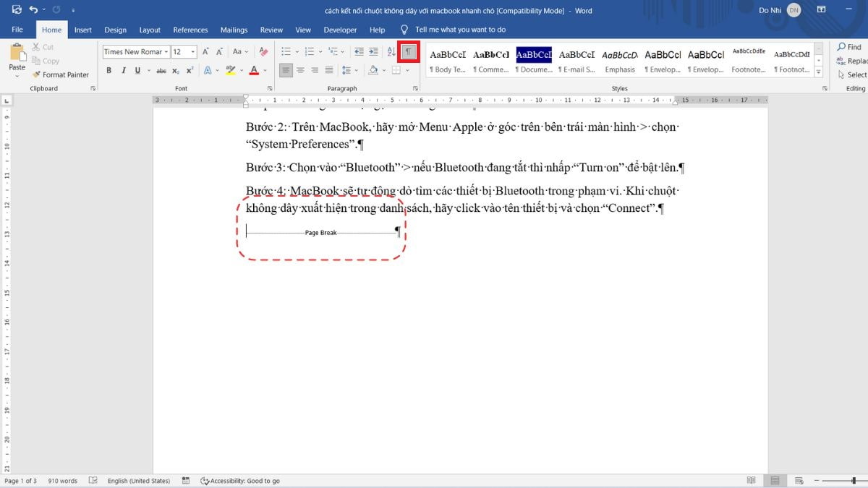Open the Borders dropdown arrow
Screen dimensions: 868x488
click(x=407, y=70)
